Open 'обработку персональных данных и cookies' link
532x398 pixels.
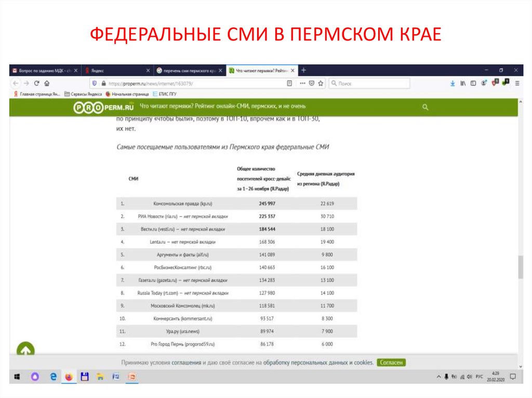318,362
